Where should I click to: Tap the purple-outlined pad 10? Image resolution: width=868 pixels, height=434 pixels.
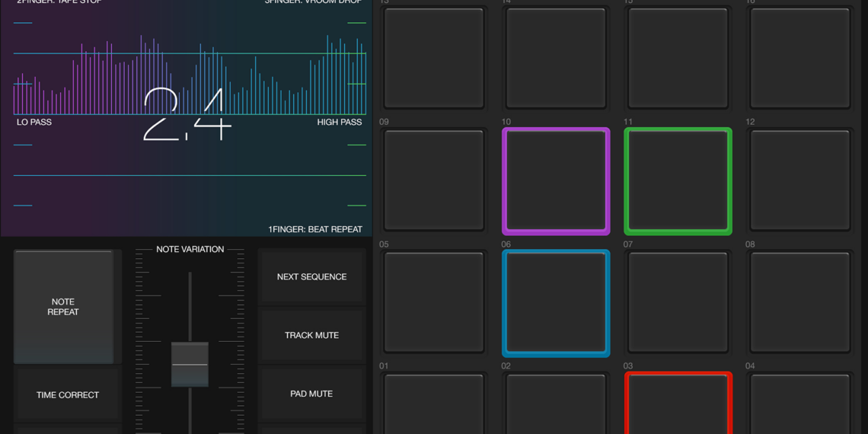point(556,181)
